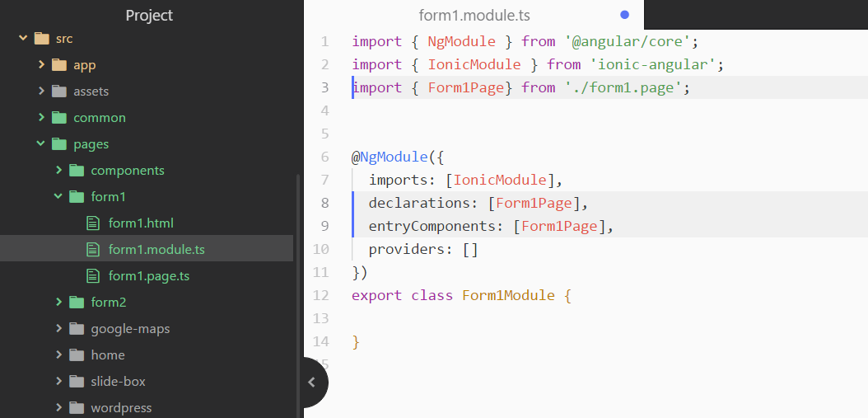
Task: Select the google-maps folder label
Action: point(131,329)
